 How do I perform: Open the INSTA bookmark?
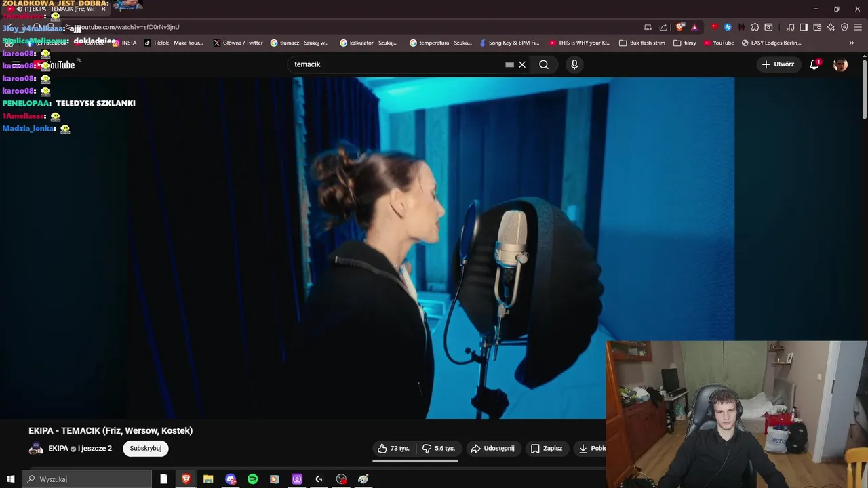[x=124, y=43]
